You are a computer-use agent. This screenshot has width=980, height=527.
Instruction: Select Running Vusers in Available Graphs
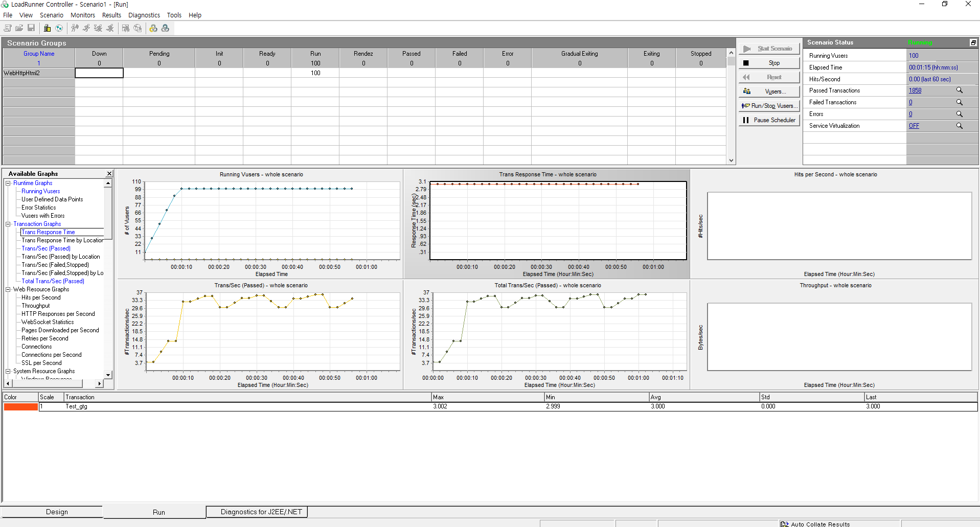pos(41,191)
